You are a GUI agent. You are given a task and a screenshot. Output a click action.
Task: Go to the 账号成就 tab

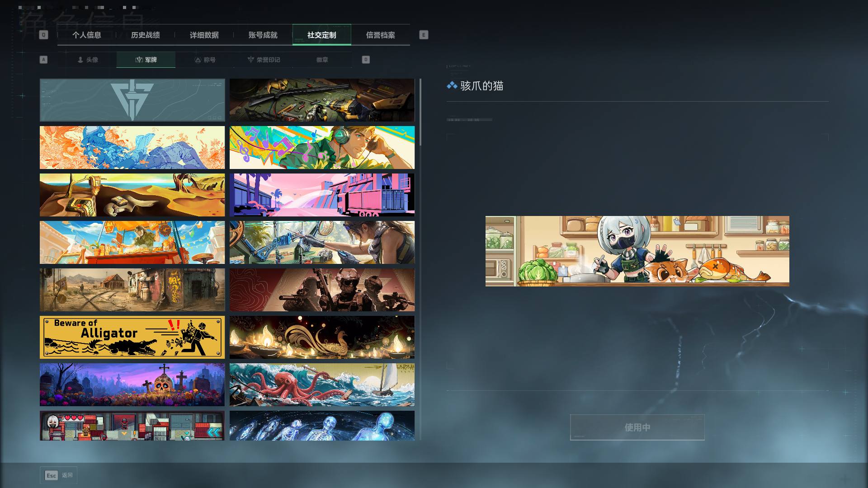(x=263, y=35)
